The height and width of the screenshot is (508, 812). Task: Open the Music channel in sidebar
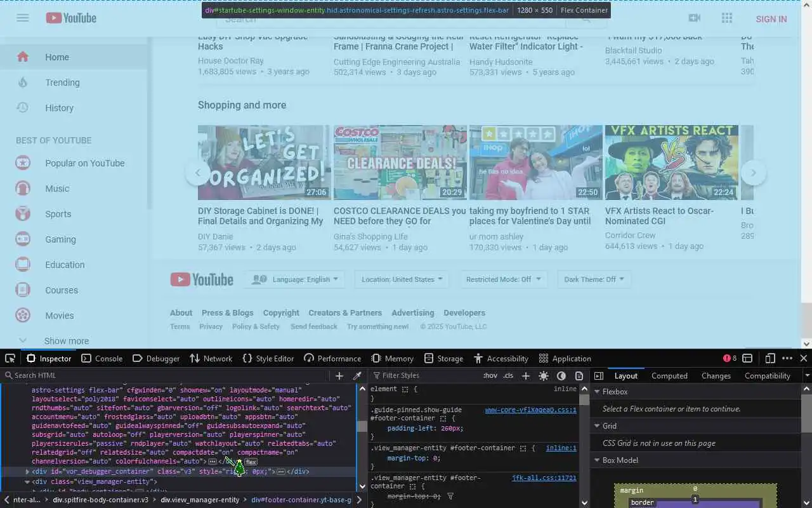click(74, 189)
